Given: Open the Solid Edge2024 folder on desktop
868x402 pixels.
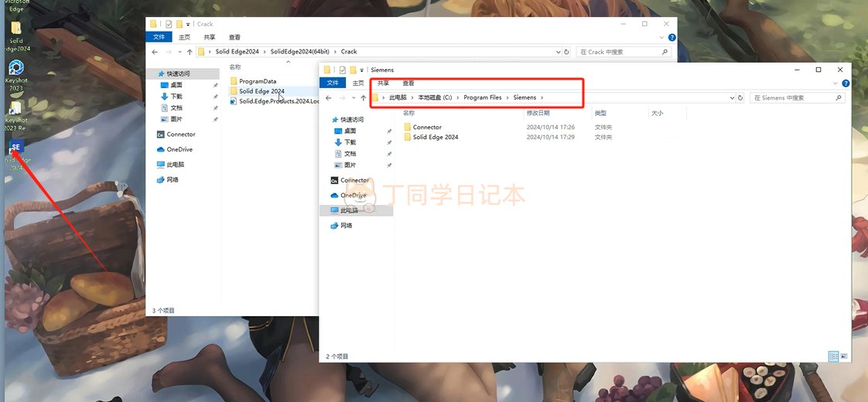Looking at the screenshot, I should click(x=16, y=36).
